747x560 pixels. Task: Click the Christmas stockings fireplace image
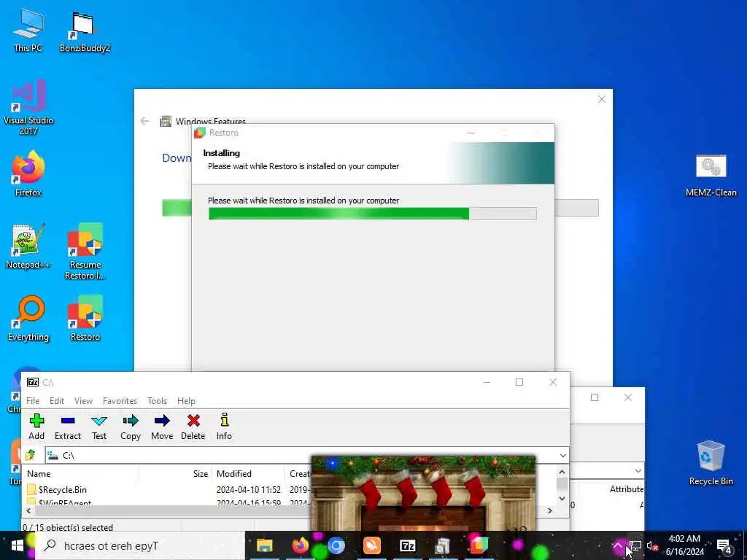tap(424, 494)
